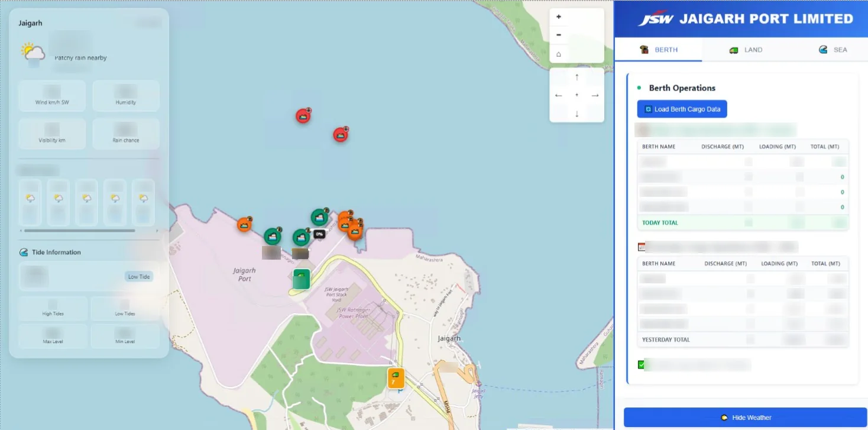Click the JSW logo in the header
868x430 pixels.
(x=656, y=19)
